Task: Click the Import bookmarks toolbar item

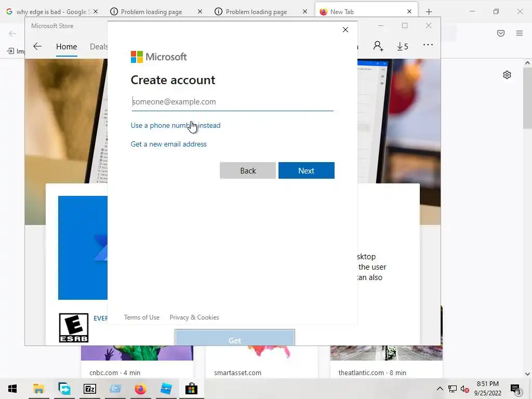Action: [x=16, y=51]
